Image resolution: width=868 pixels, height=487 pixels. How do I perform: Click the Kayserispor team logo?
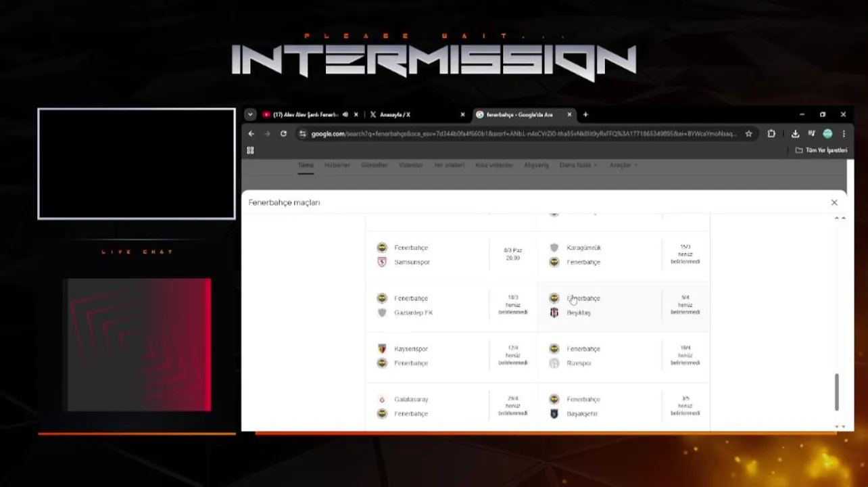point(382,348)
